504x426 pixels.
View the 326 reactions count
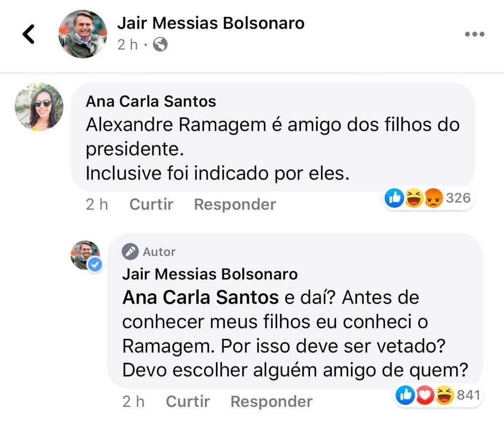pos(458,198)
